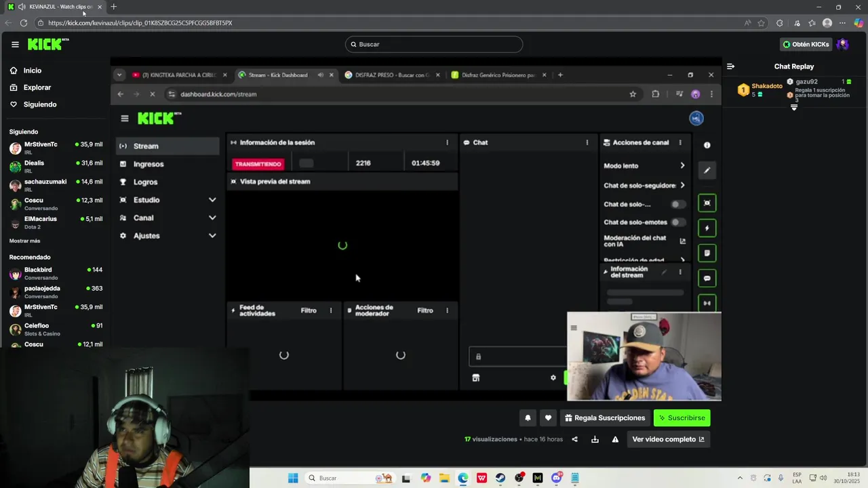Download the clip with download icon
868x488 pixels.
(595, 439)
